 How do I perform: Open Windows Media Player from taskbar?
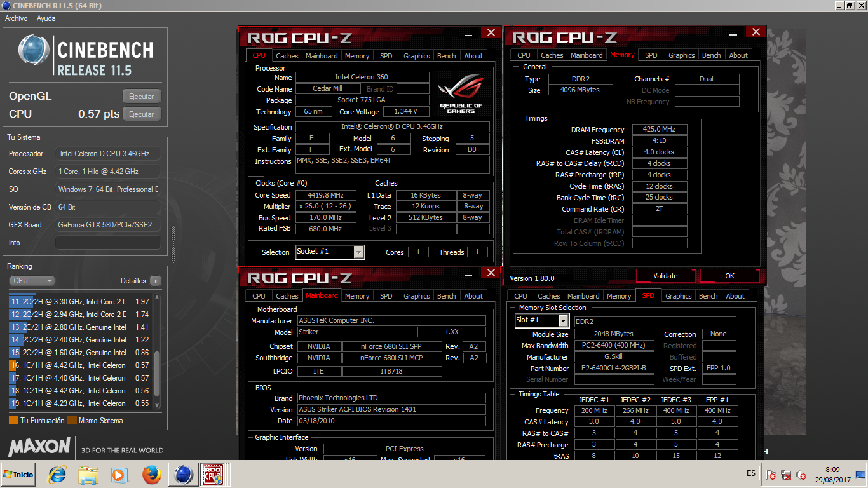(119, 474)
